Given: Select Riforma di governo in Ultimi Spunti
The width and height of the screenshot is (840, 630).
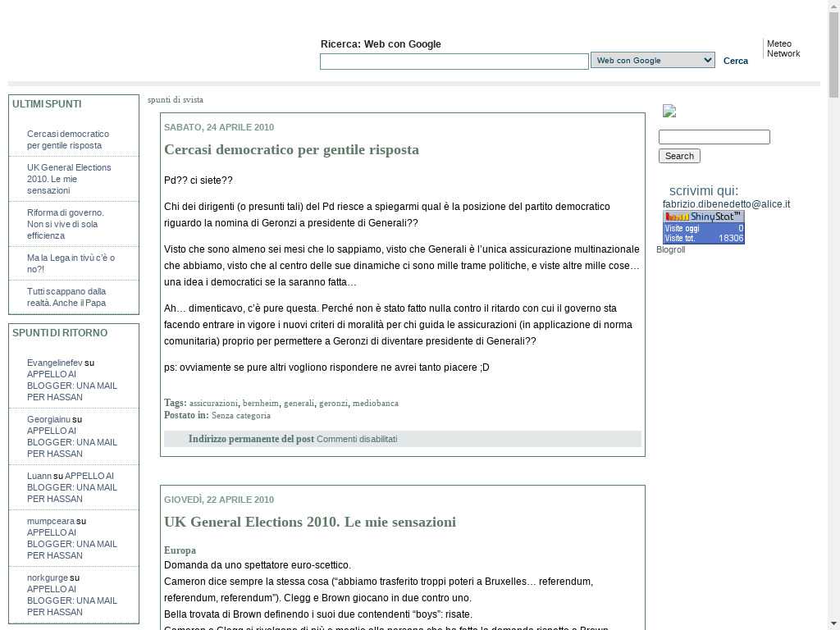Looking at the screenshot, I should [x=66, y=224].
